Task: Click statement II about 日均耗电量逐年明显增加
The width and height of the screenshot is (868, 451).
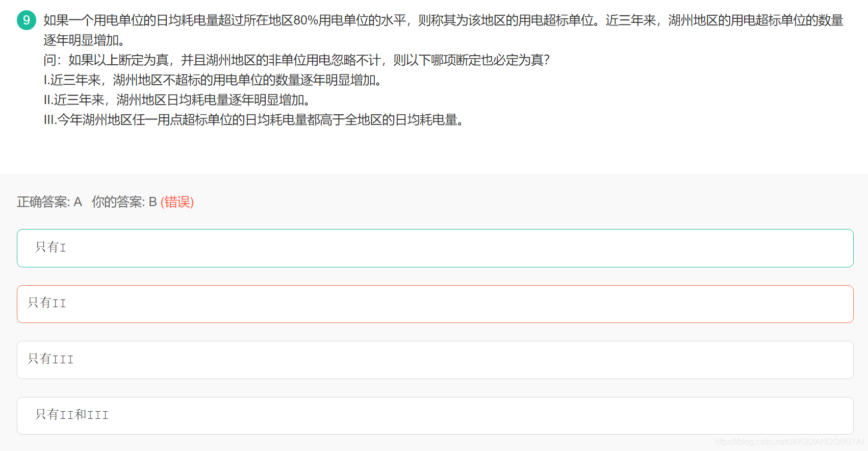Action: (177, 100)
